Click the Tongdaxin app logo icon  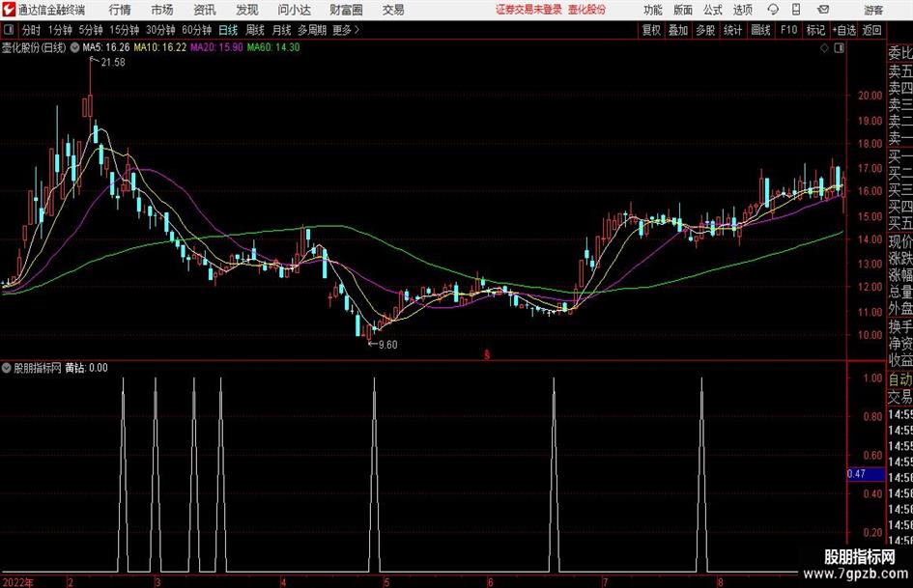click(9, 10)
